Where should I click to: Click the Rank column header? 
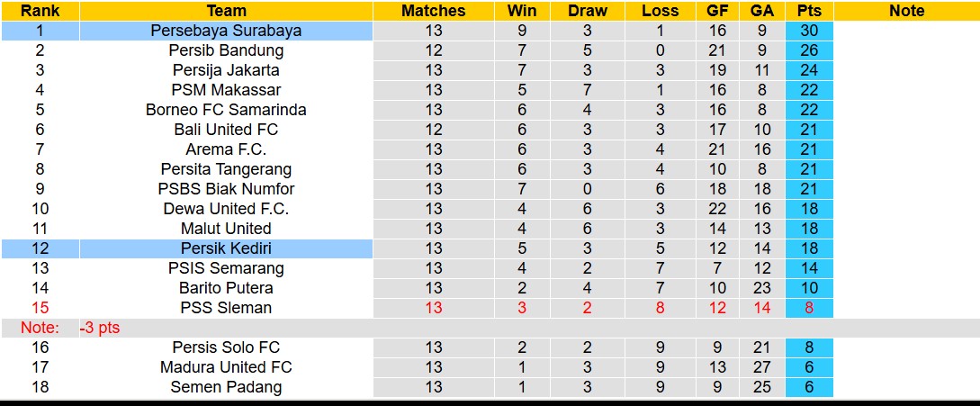tap(40, 11)
